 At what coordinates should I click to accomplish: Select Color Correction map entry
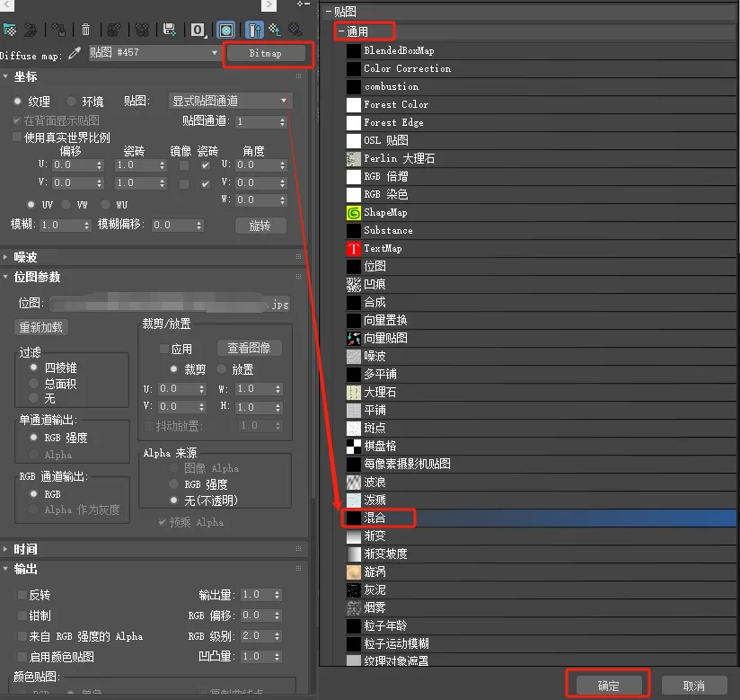tap(542, 69)
